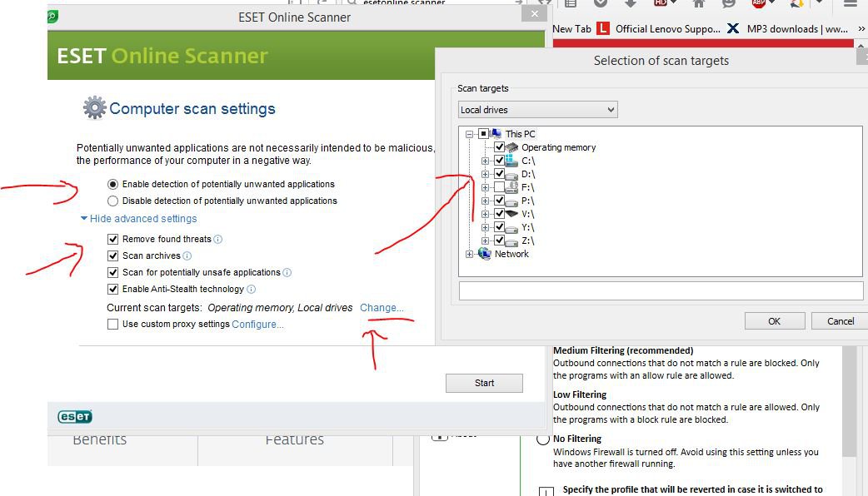
Task: Click the V:\ black drive icon
Action: [511, 213]
